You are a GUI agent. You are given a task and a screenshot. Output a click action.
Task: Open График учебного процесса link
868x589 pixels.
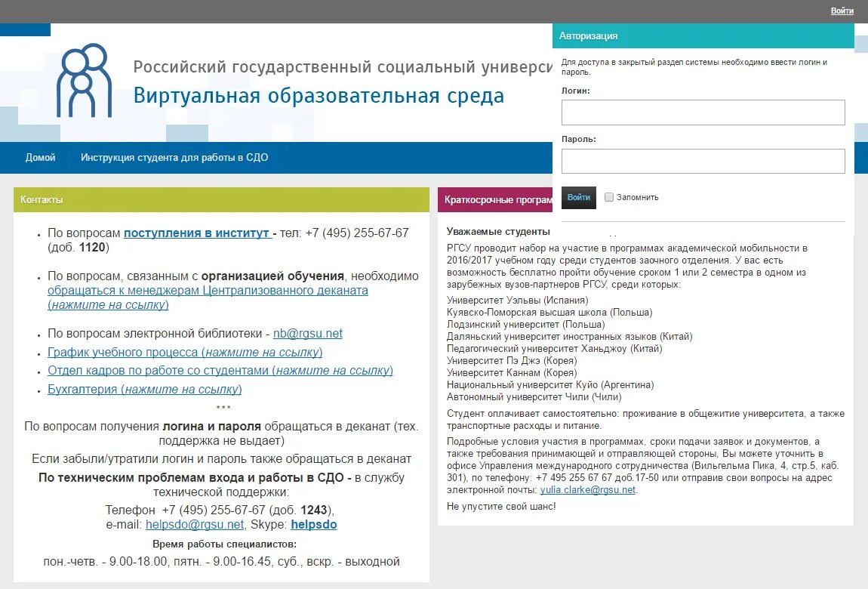[x=185, y=352]
